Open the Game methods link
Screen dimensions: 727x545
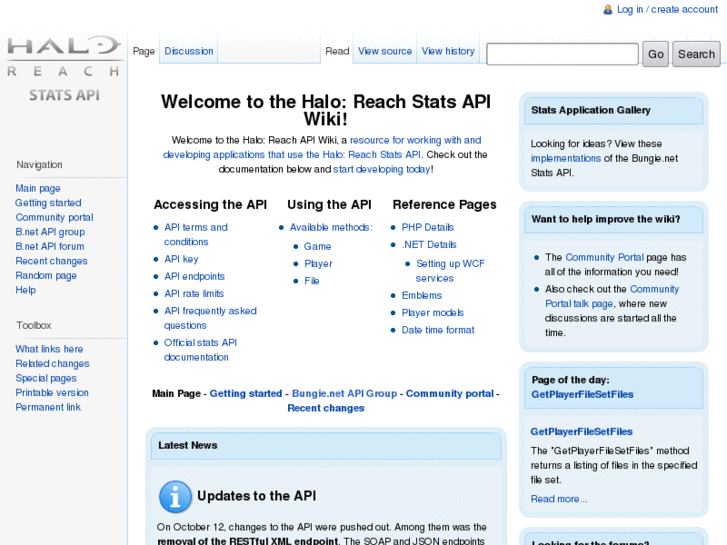[318, 246]
